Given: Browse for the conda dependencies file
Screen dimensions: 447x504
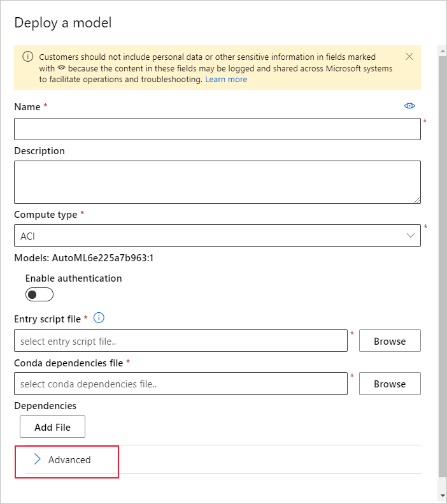Looking at the screenshot, I should click(390, 384).
